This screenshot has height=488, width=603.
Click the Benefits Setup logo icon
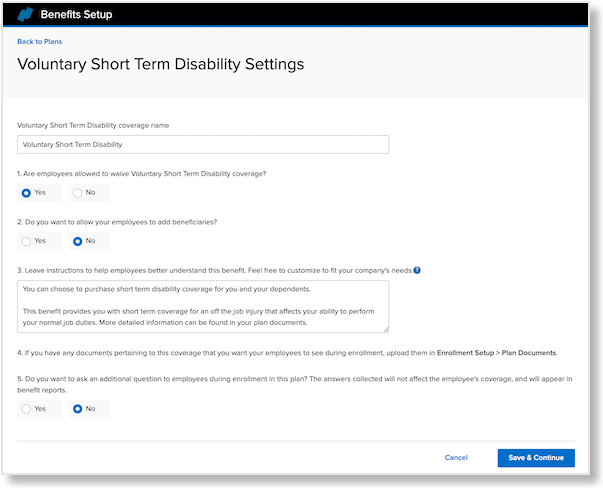pos(25,15)
